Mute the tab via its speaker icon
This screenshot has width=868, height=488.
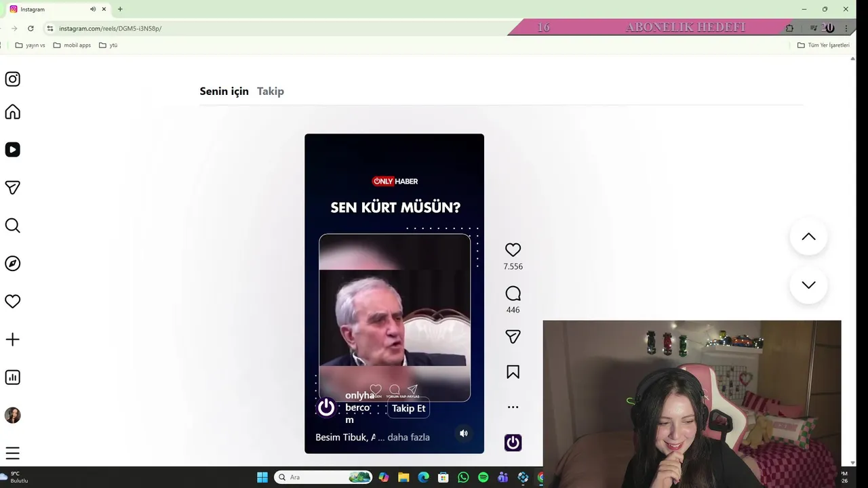93,9
